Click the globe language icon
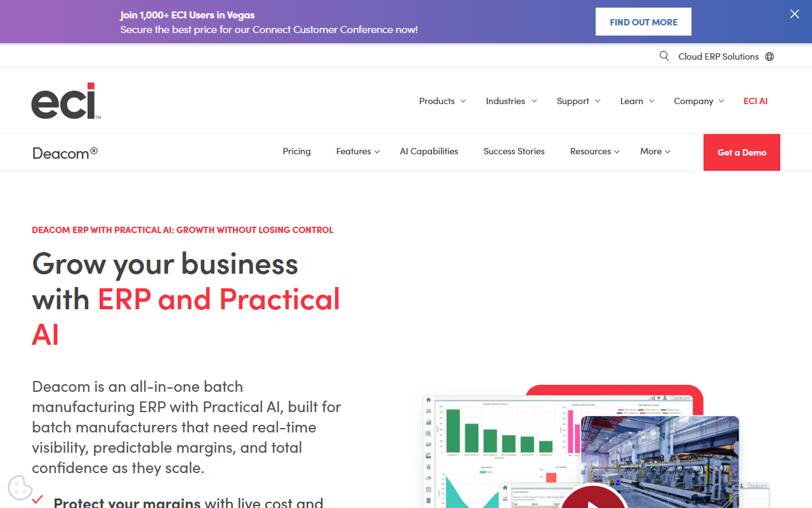Screen dimensions: 812x508 tap(769, 57)
